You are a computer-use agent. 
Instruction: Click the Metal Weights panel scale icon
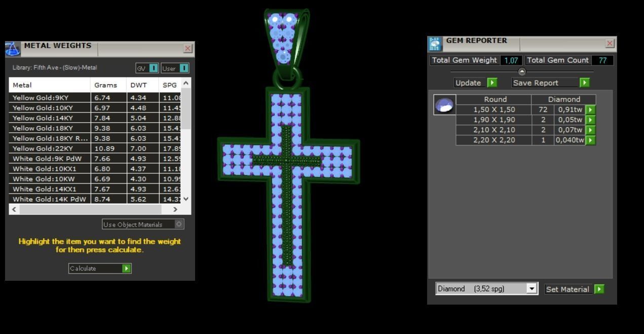pyautogui.click(x=13, y=48)
